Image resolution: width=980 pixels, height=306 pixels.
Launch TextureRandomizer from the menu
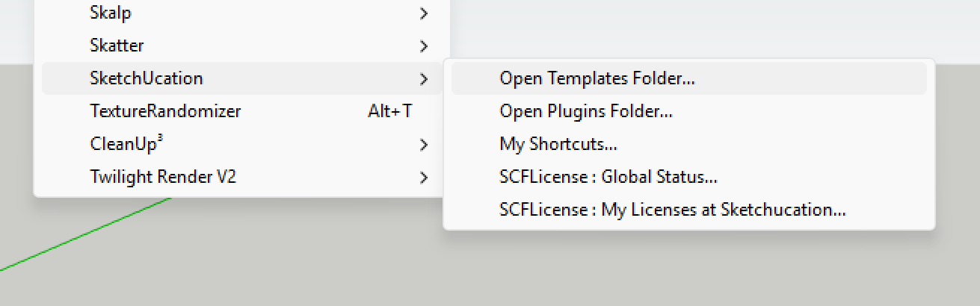(165, 111)
